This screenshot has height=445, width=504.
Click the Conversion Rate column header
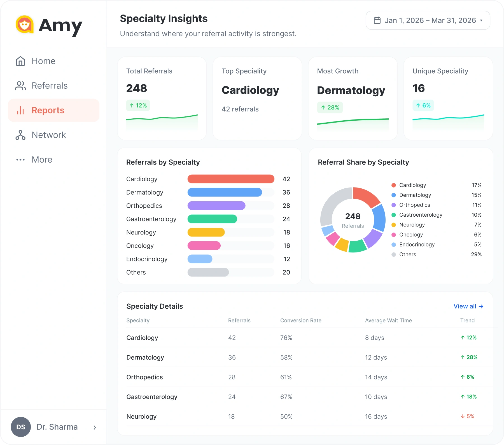(301, 320)
